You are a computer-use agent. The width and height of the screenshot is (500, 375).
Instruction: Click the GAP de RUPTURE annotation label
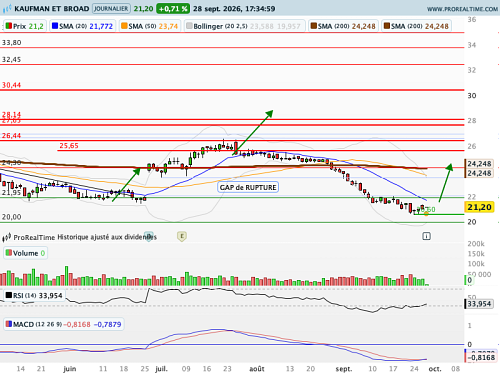tap(248, 187)
